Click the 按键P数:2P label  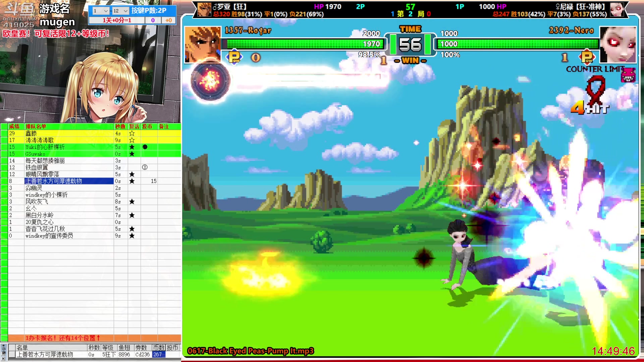pos(149,10)
